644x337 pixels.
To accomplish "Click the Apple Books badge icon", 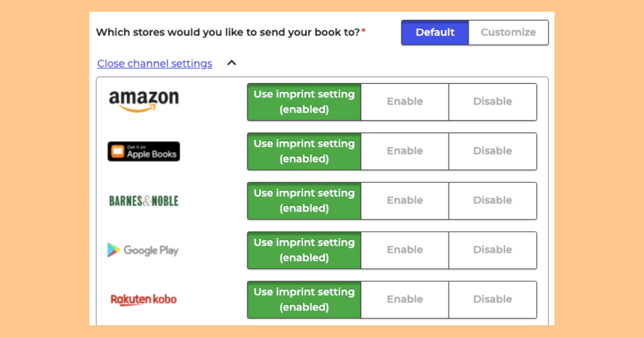I will [x=144, y=151].
